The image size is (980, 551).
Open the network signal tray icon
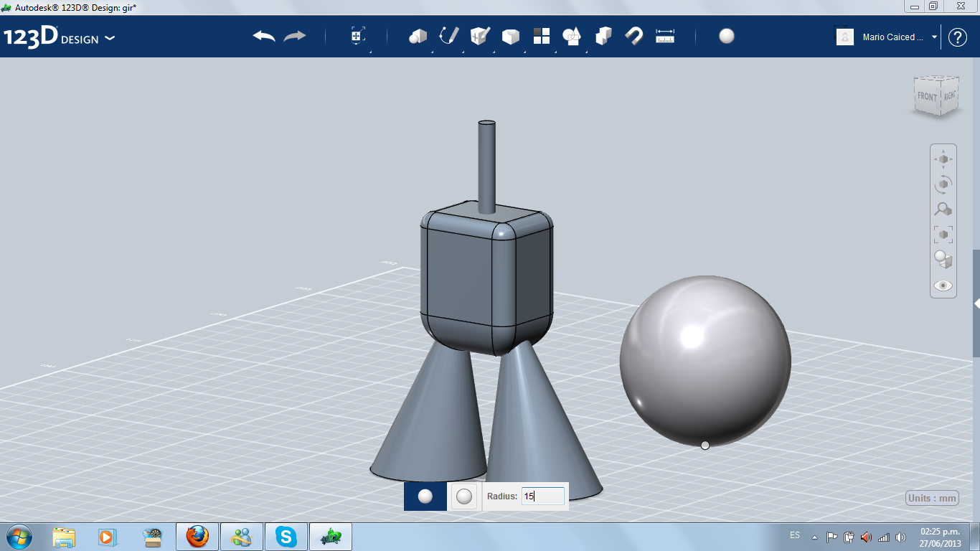pos(884,537)
